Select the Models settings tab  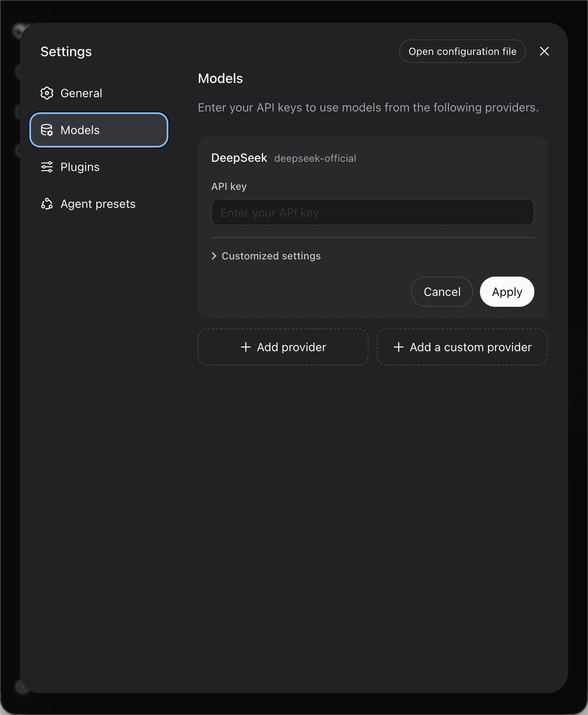[x=99, y=130]
